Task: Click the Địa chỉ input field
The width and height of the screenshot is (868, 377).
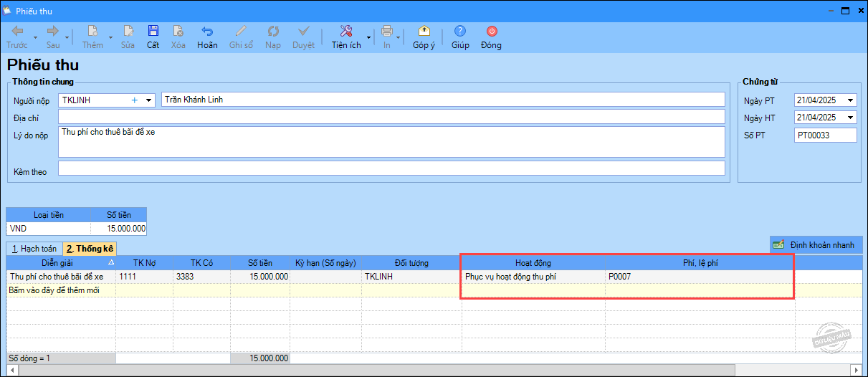Action: click(391, 117)
